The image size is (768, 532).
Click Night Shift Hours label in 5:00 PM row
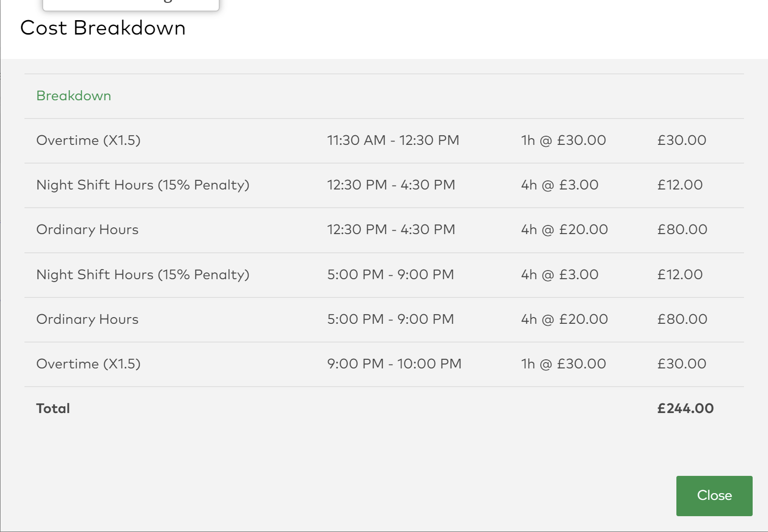pyautogui.click(x=142, y=274)
